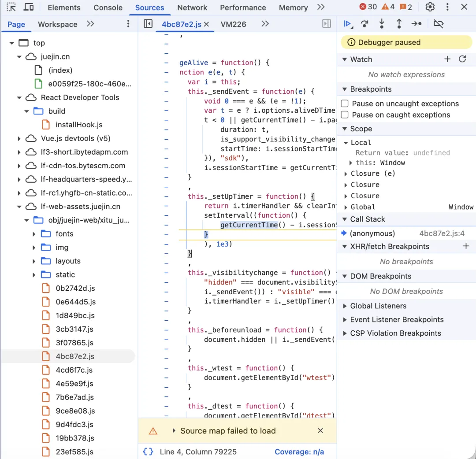Image resolution: width=476 pixels, height=459 pixels.
Task: Open the 3cb3147.js file
Action: (x=74, y=329)
